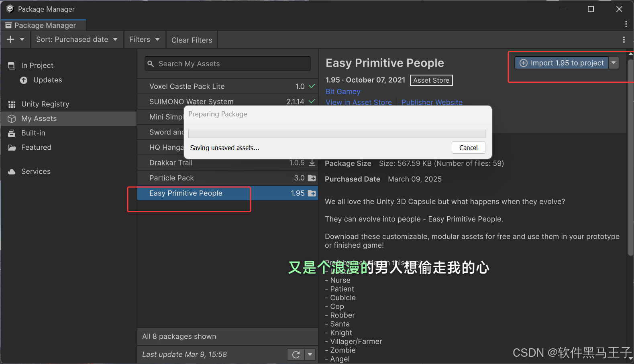Click the 1.95 · October 07, 2021 version text
The height and width of the screenshot is (364, 634).
click(x=365, y=80)
